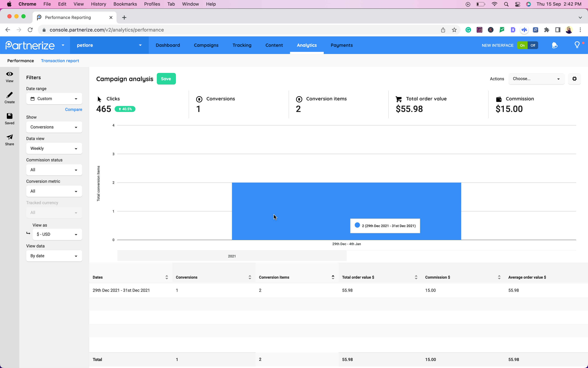
Task: Select the Analytics tab
Action: pos(307,45)
